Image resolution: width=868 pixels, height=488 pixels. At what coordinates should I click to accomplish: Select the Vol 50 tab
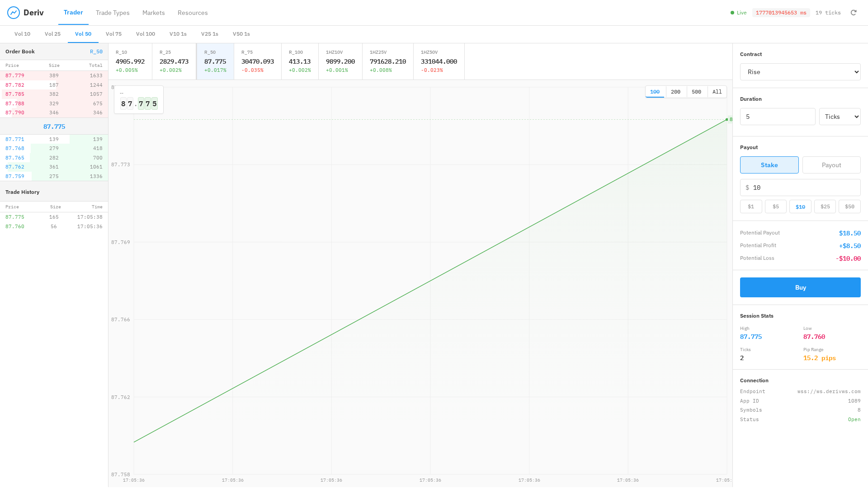click(x=83, y=34)
